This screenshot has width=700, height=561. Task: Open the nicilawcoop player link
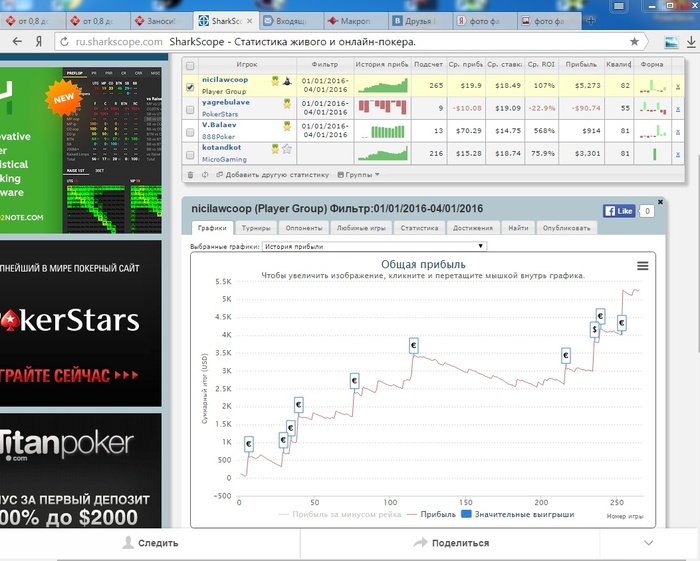tap(225, 80)
